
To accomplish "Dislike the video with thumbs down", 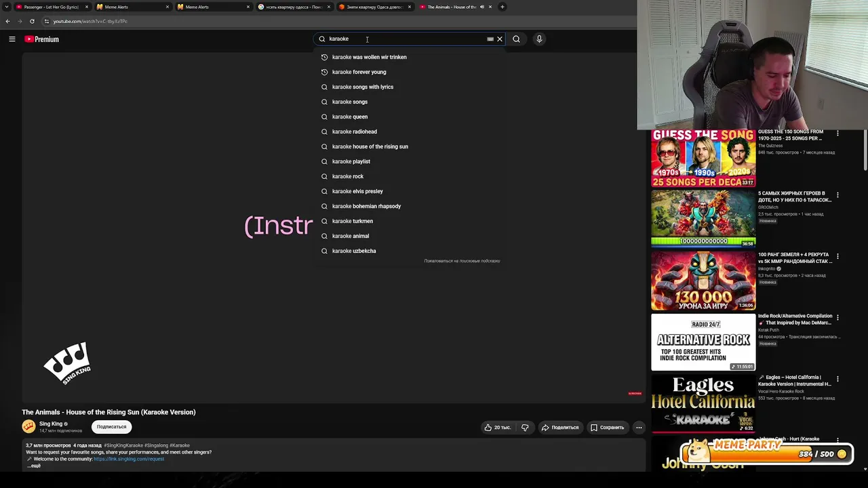I will 525,428.
